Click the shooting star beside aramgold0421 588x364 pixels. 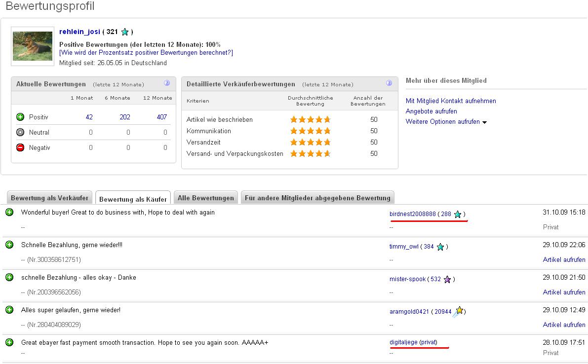click(x=459, y=311)
